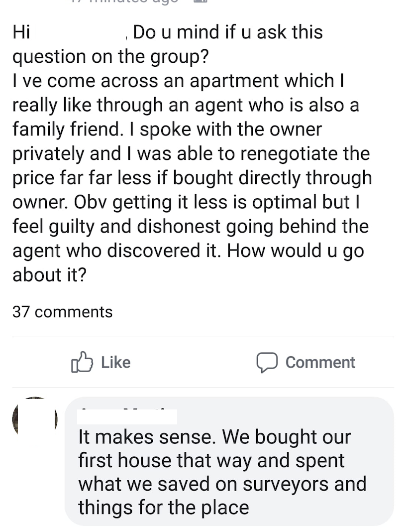Tap the speech bubble Comment icon

(266, 363)
